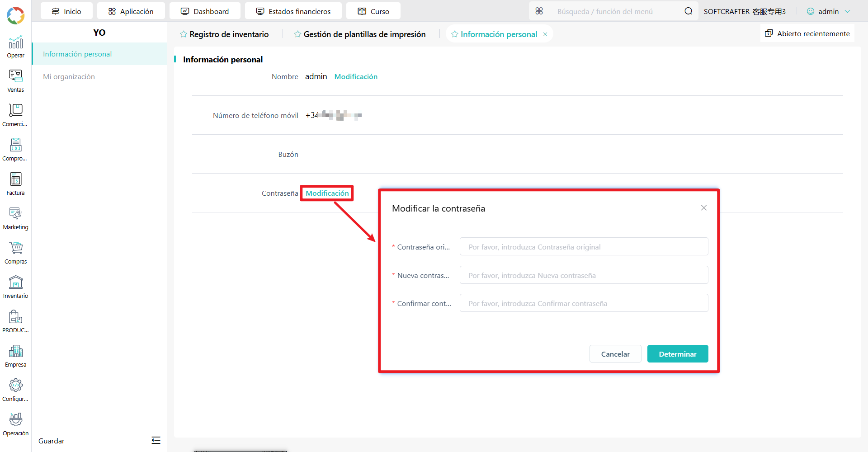Open the Operar module in sidebar
Screen dimensions: 868x452
[15, 47]
